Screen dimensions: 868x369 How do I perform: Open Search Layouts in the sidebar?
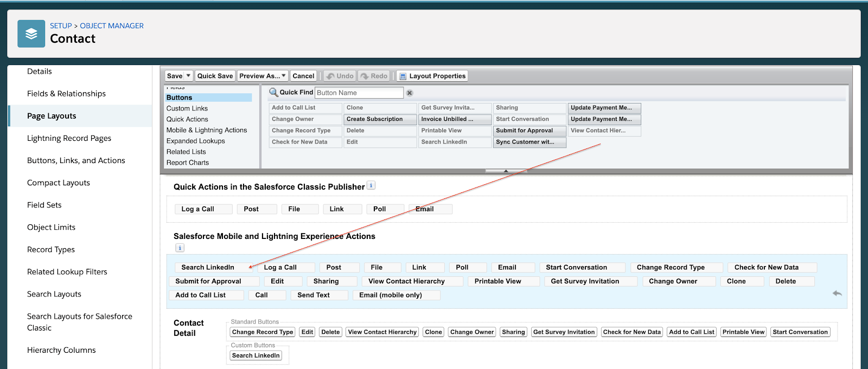54,294
